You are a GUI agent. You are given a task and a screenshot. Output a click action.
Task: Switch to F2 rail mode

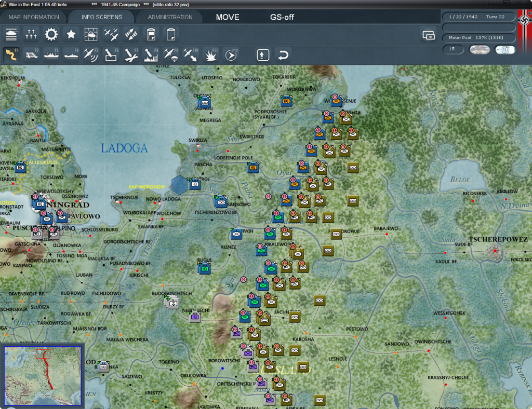(32, 55)
